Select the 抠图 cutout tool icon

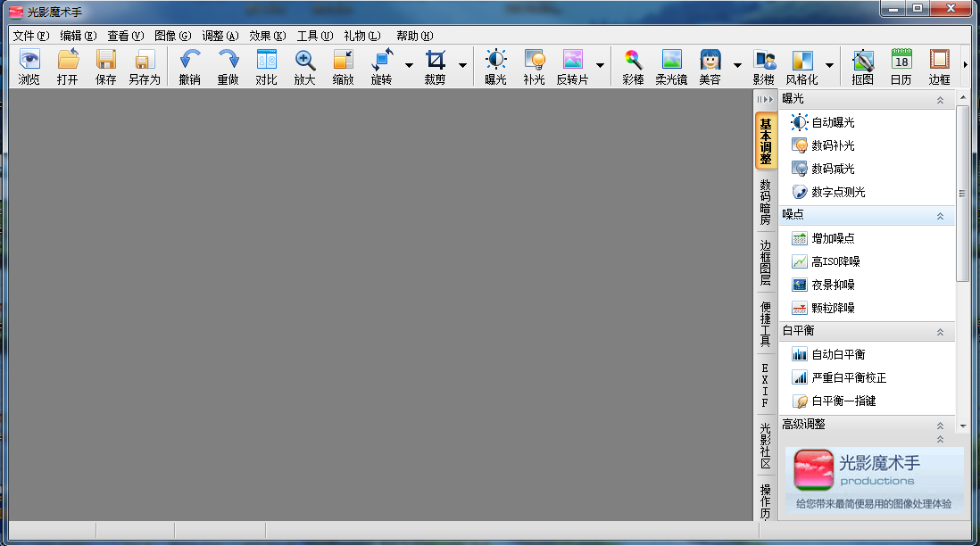[862, 61]
